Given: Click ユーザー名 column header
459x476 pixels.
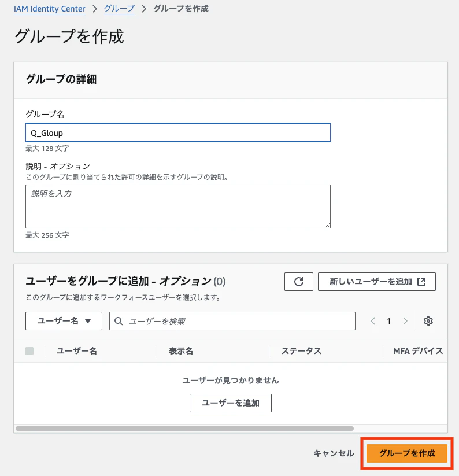Looking at the screenshot, I should pos(77,351).
